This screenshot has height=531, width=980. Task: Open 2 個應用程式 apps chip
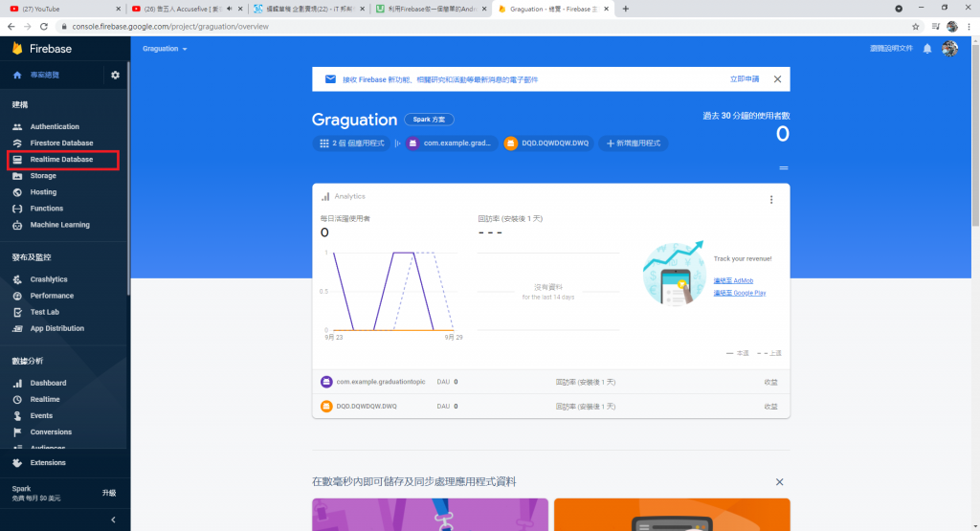tap(351, 144)
